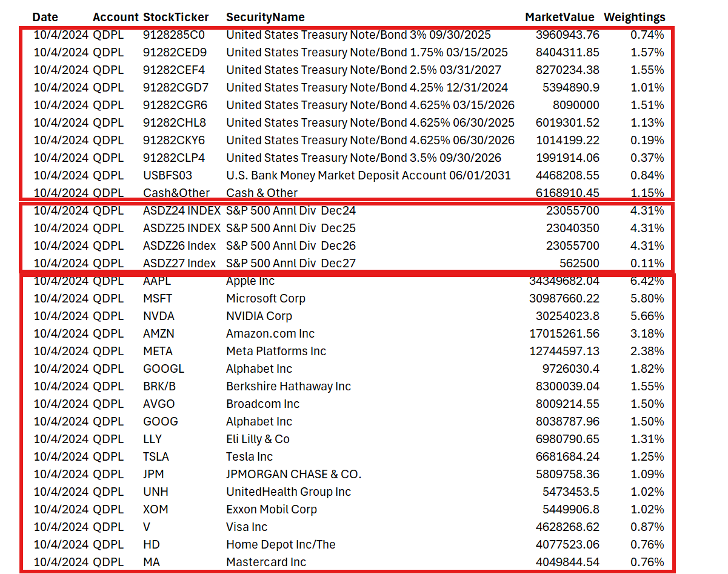The height and width of the screenshot is (574, 728).
Task: Select the ASDZ24 INDEX ticker cell
Action: [182, 210]
